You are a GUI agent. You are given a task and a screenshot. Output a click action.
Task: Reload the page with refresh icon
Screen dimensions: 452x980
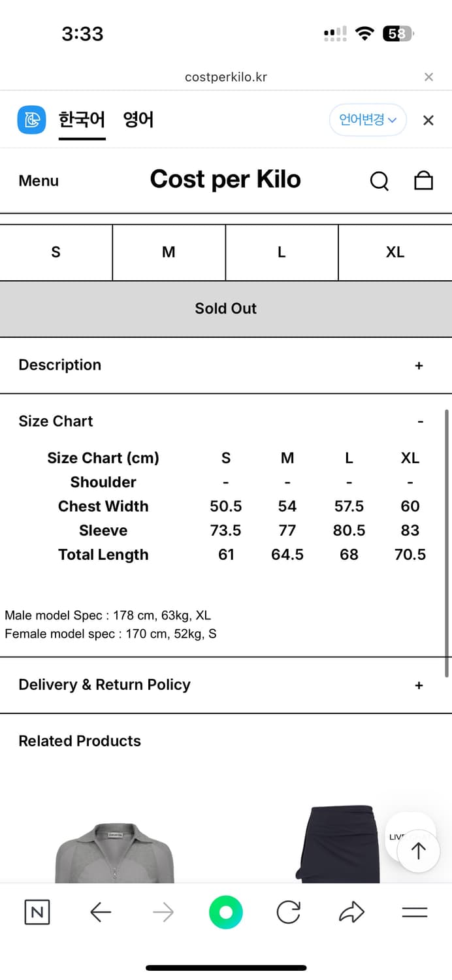pyautogui.click(x=288, y=912)
